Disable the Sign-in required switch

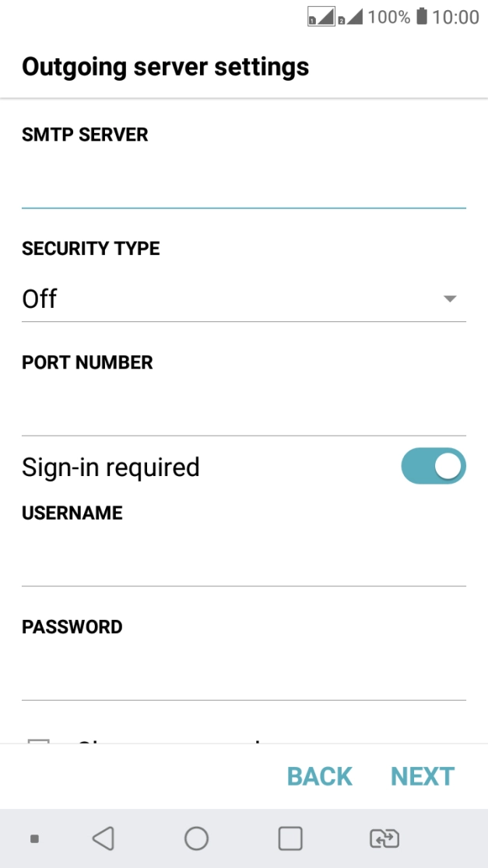click(433, 467)
